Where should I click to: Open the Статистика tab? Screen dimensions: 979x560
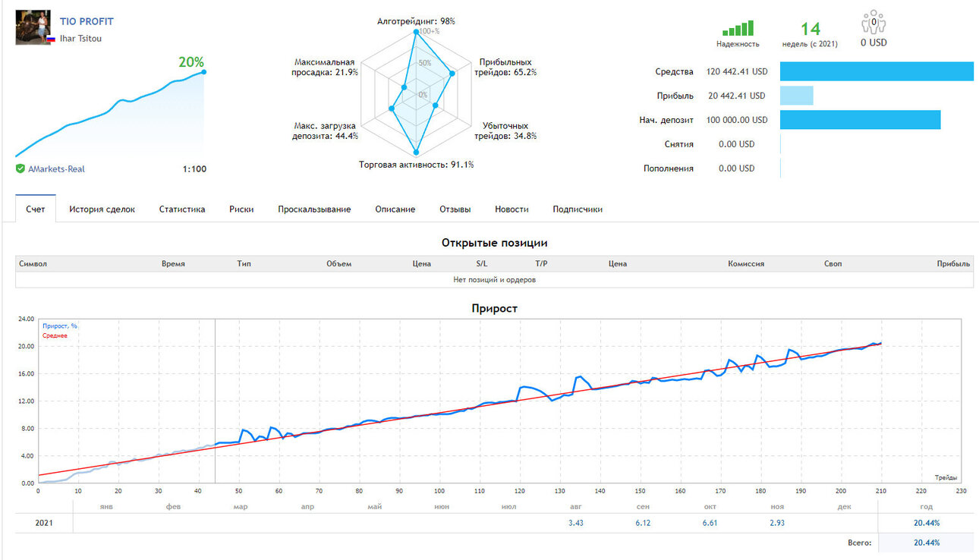click(x=182, y=209)
